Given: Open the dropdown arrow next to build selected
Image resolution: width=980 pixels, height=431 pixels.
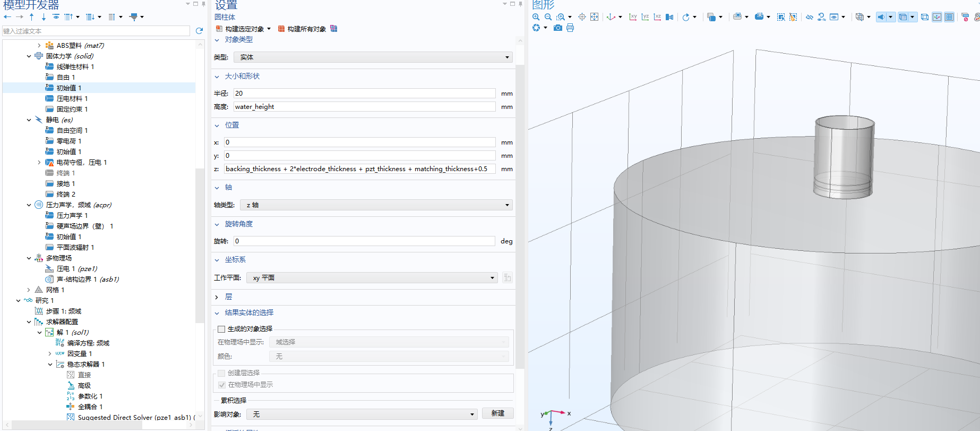Looking at the screenshot, I should (x=269, y=29).
